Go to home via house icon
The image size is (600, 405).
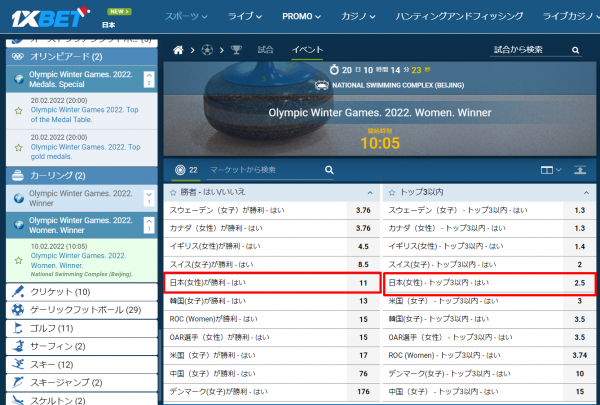click(x=178, y=50)
